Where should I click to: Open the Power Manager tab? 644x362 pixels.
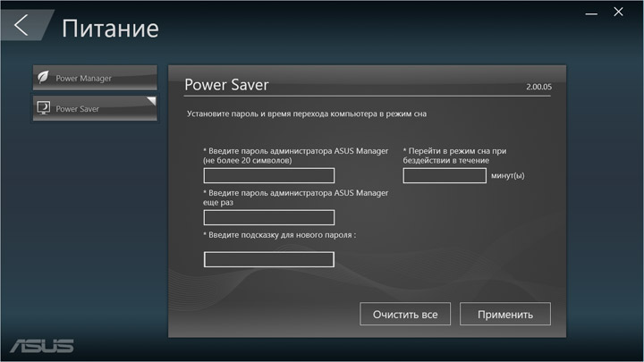(x=95, y=78)
